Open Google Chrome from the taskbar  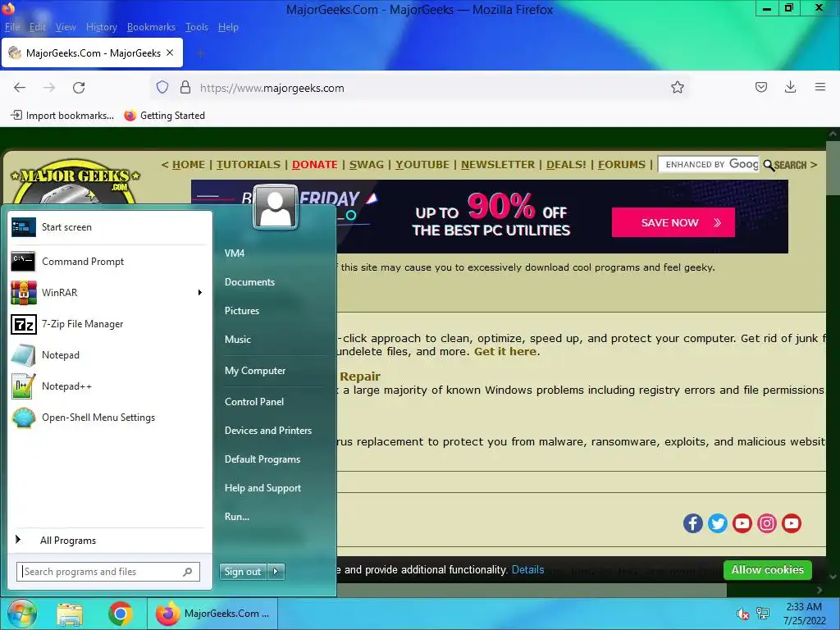[x=120, y=614]
